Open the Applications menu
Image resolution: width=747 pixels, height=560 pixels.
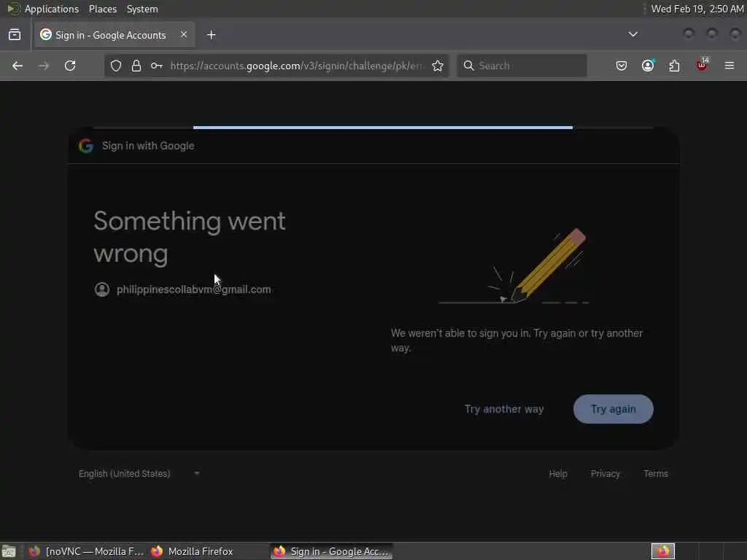point(52,9)
